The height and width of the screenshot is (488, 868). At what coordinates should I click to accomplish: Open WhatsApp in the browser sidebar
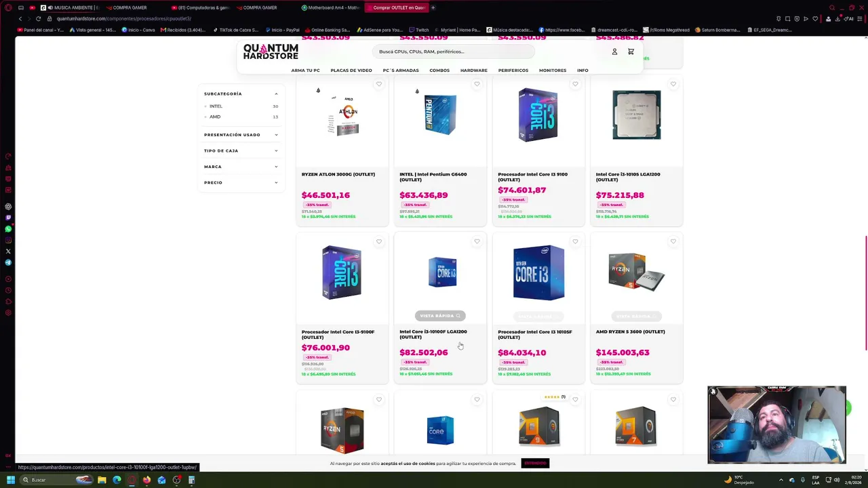pos(8,229)
